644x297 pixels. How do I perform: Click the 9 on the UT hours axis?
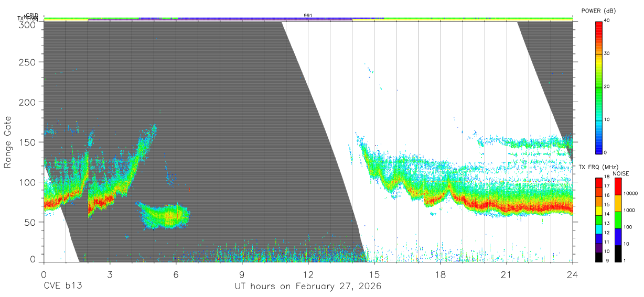pos(242,274)
